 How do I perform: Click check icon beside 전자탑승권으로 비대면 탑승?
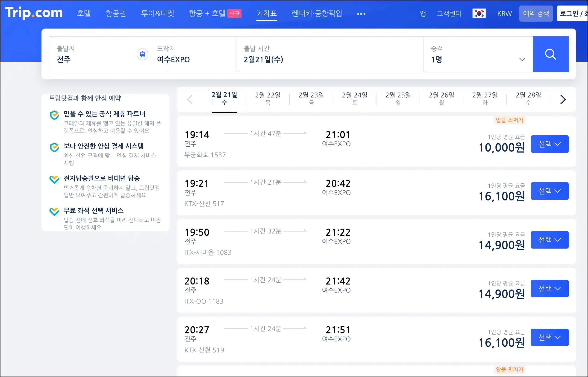tap(54, 180)
